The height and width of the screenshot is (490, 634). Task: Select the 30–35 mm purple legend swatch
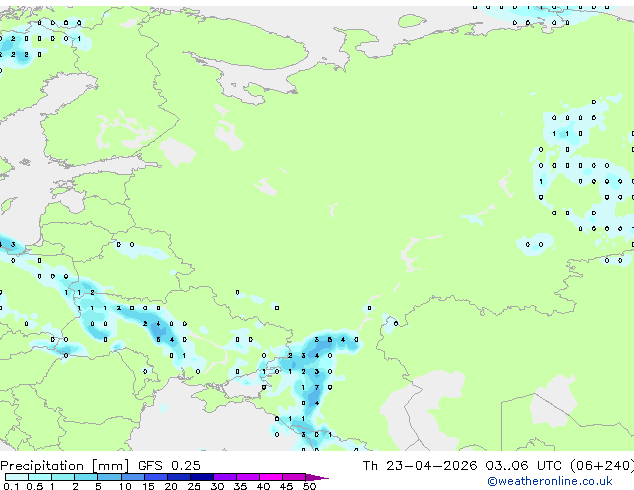[225, 477]
